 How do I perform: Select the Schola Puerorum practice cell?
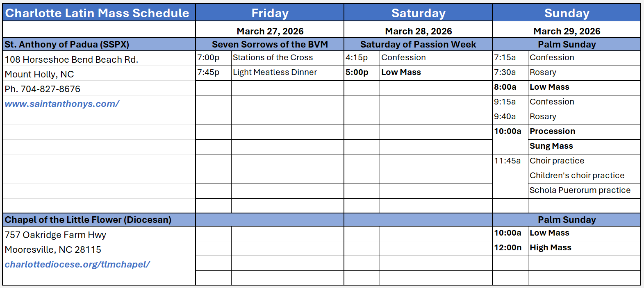pyautogui.click(x=580, y=190)
